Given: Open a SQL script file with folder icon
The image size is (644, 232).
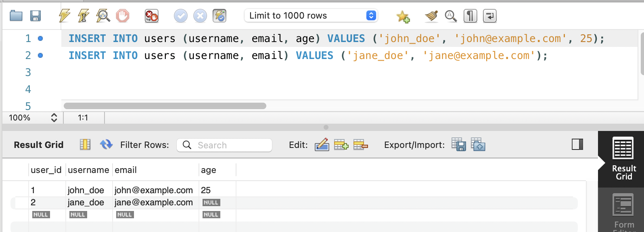Looking at the screenshot, I should click(16, 16).
